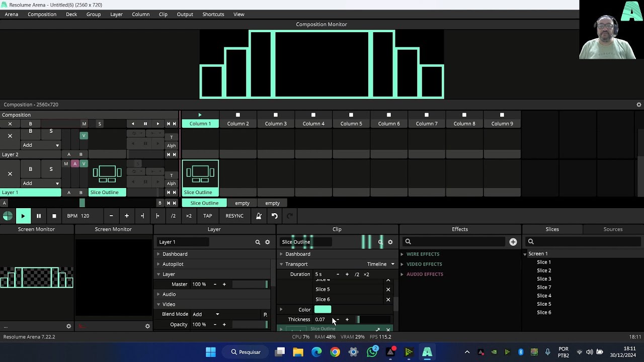
Task: Click the add effect plus icon
Action: (x=513, y=242)
